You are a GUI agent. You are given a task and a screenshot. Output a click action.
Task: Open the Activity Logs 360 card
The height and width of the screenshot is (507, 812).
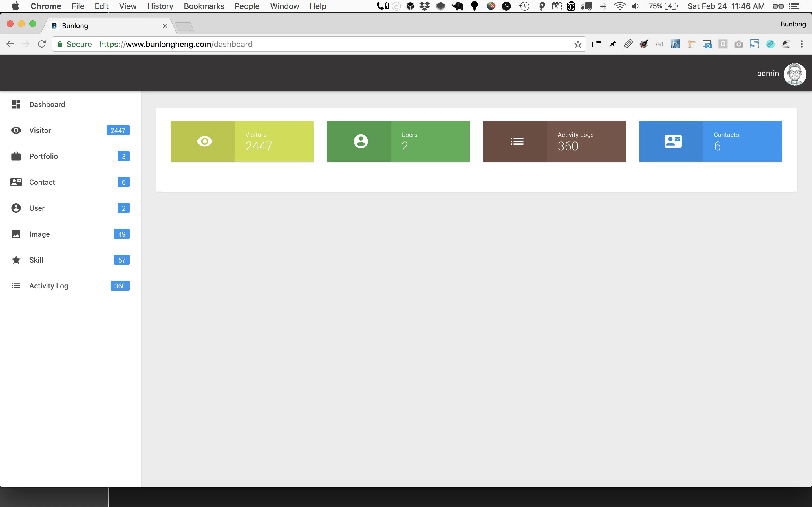(x=554, y=141)
